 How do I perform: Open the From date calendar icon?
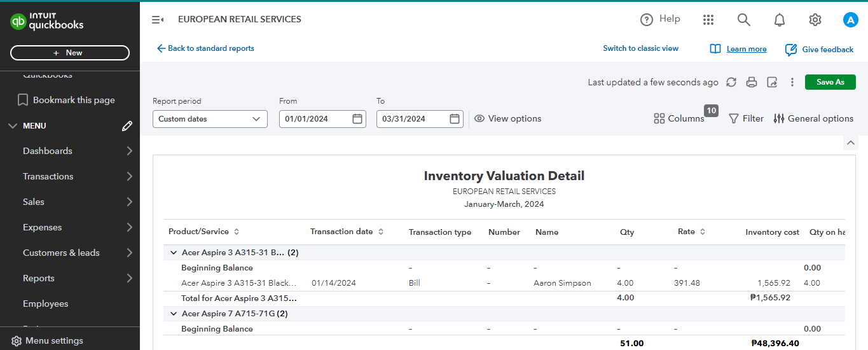pyautogui.click(x=357, y=118)
